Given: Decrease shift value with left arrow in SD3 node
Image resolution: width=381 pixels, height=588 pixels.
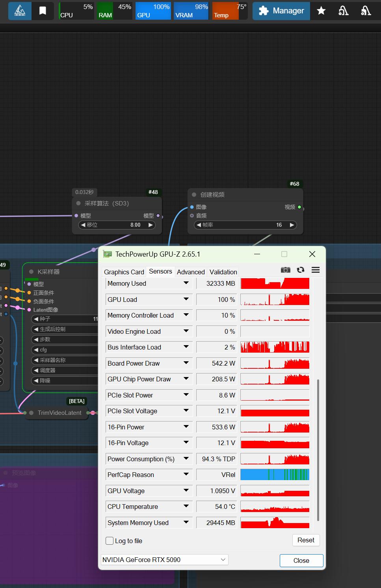Looking at the screenshot, I should point(83,225).
